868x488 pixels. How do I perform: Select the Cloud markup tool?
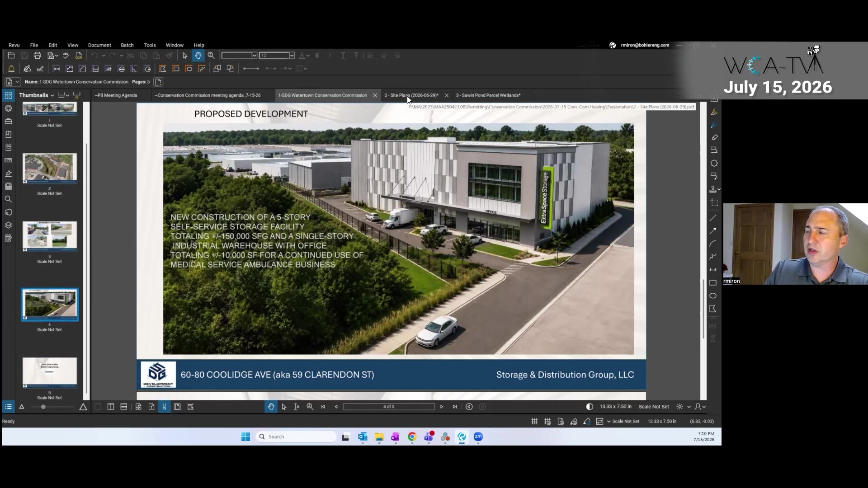(x=714, y=163)
